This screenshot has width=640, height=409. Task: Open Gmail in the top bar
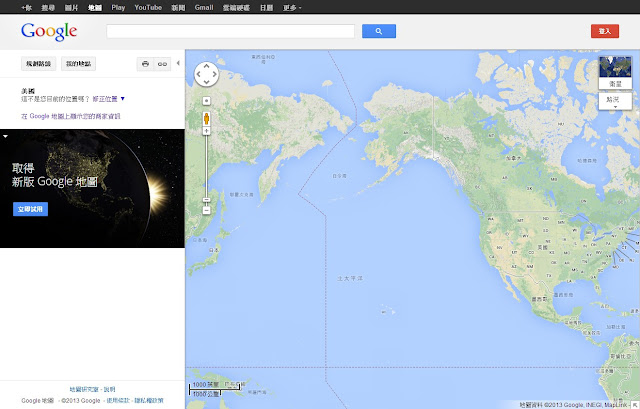[x=204, y=7]
